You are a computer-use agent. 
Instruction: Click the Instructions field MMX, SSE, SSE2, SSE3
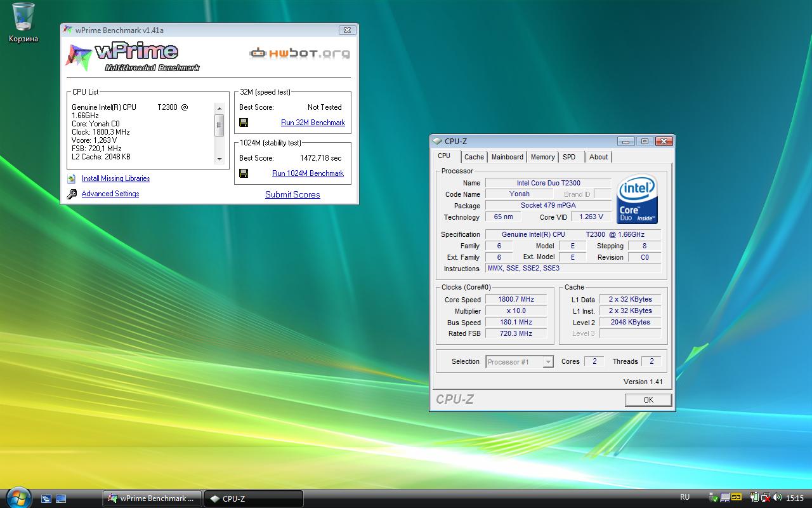(573, 269)
